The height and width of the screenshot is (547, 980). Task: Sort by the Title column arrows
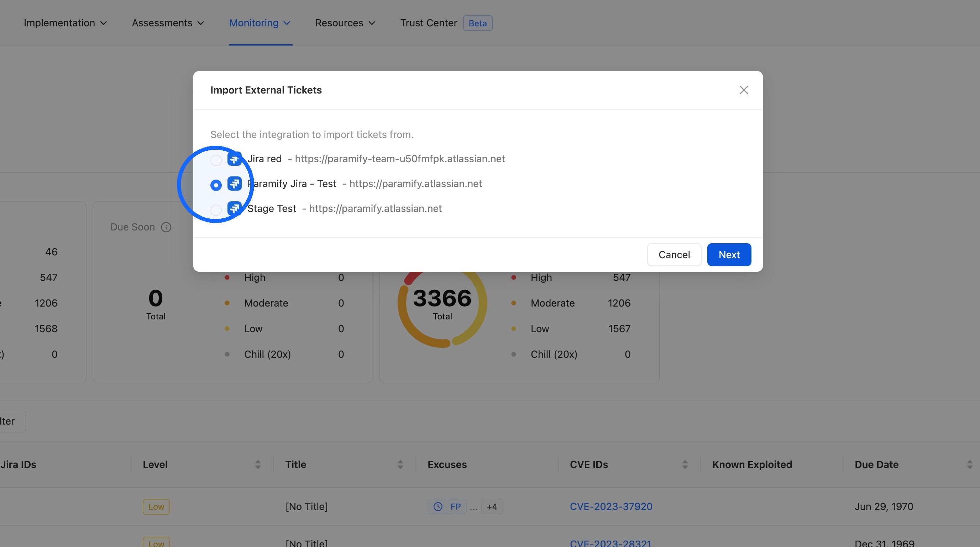(x=400, y=464)
